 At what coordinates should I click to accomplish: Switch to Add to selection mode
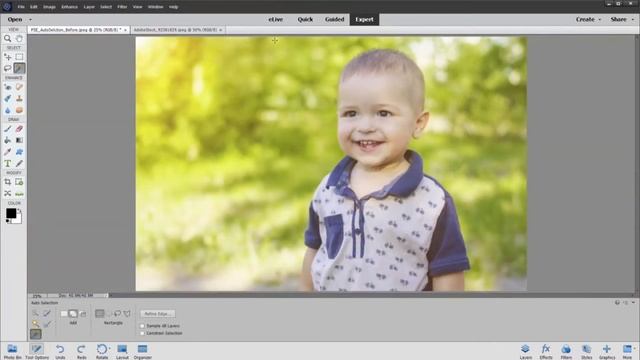tap(73, 313)
